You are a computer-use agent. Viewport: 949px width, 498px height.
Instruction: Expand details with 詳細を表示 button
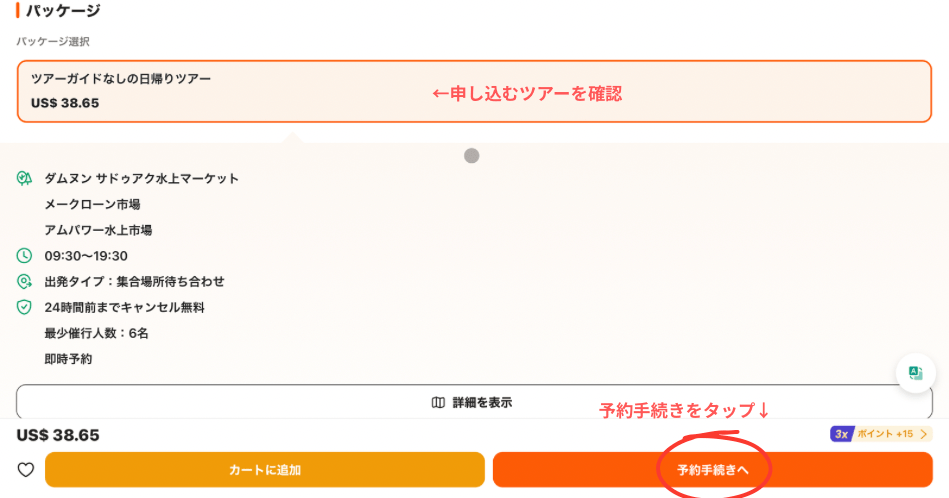tap(474, 402)
